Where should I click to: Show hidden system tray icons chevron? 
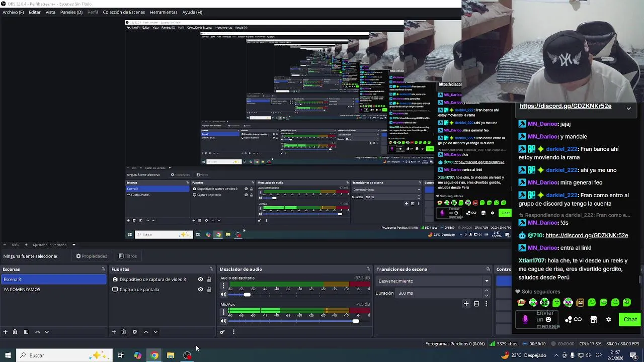pos(556,355)
